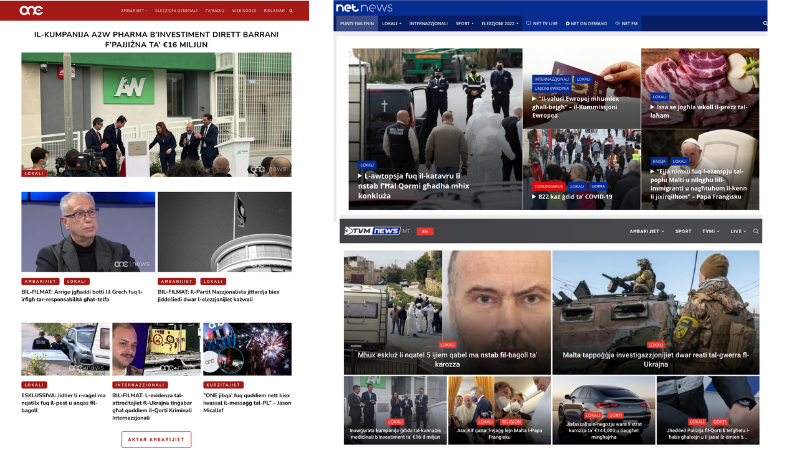The width and height of the screenshot is (800, 450).
Task: Expand the Ambarijiet dropdown on TVM News
Action: [x=647, y=231]
